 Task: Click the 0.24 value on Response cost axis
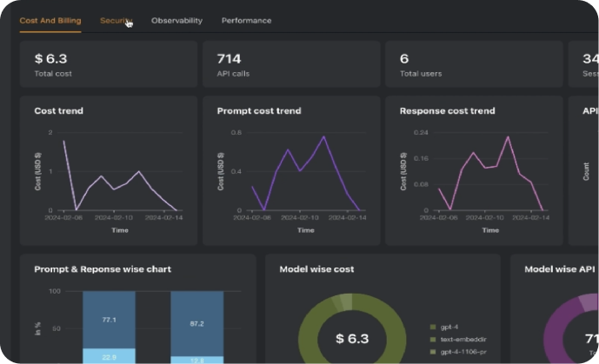421,132
